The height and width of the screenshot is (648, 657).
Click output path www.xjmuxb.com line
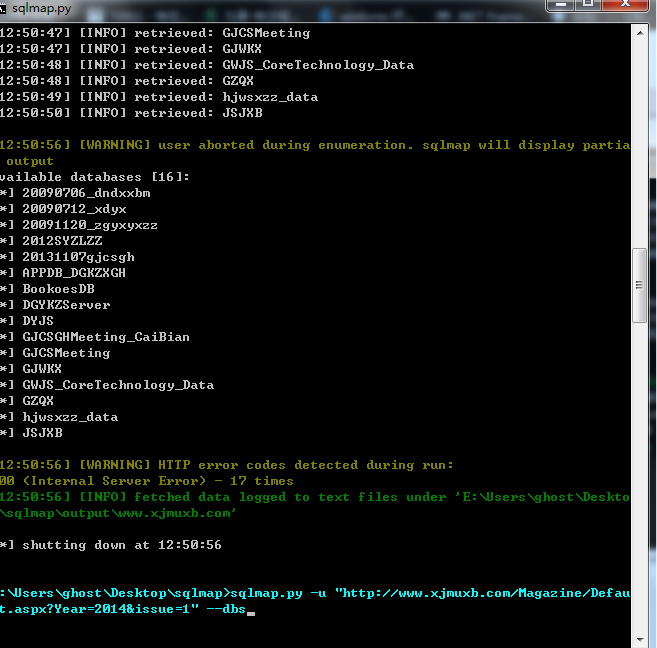click(x=118, y=513)
